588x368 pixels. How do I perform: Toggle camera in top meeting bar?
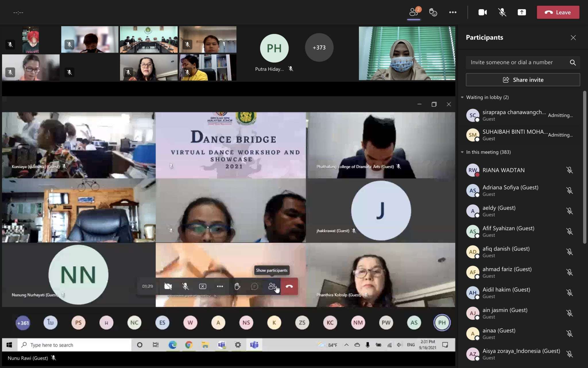[x=482, y=12]
